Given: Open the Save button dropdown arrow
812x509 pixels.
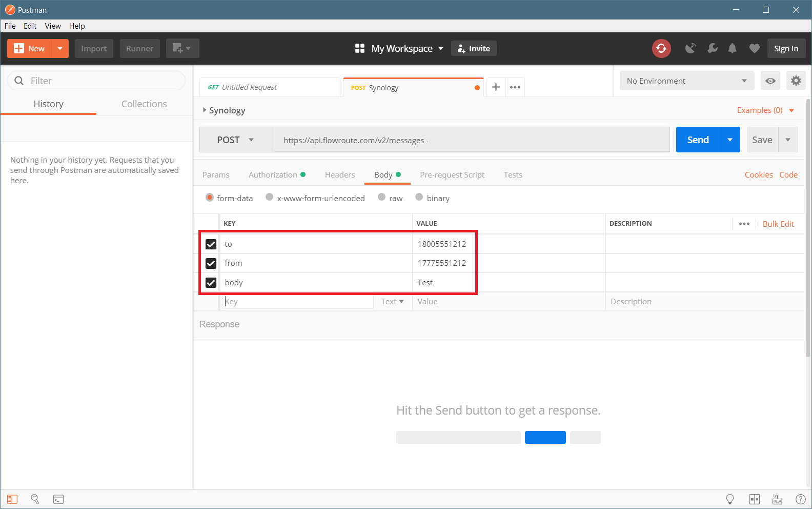Looking at the screenshot, I should coord(788,140).
